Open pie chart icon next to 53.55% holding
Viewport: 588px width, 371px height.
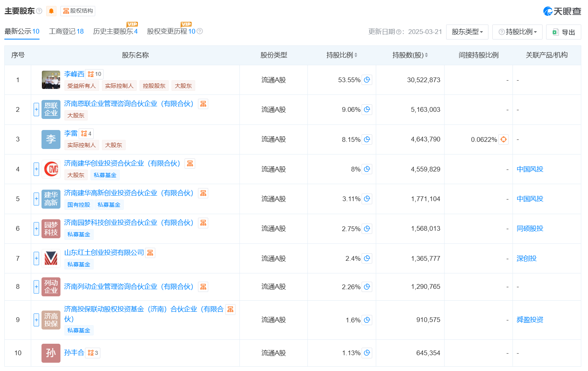point(367,79)
